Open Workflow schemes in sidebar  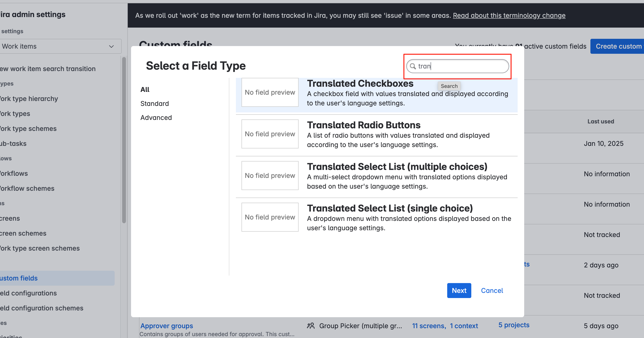(x=27, y=188)
